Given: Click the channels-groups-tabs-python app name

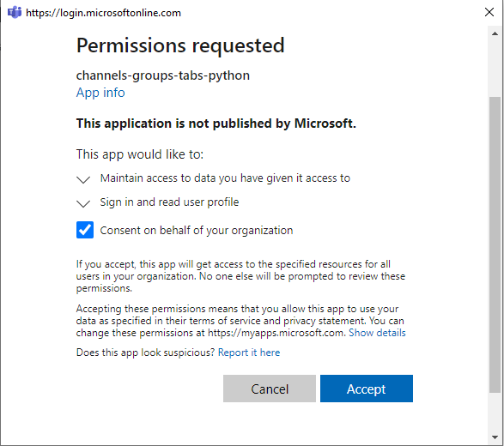Looking at the screenshot, I should (163, 75).
